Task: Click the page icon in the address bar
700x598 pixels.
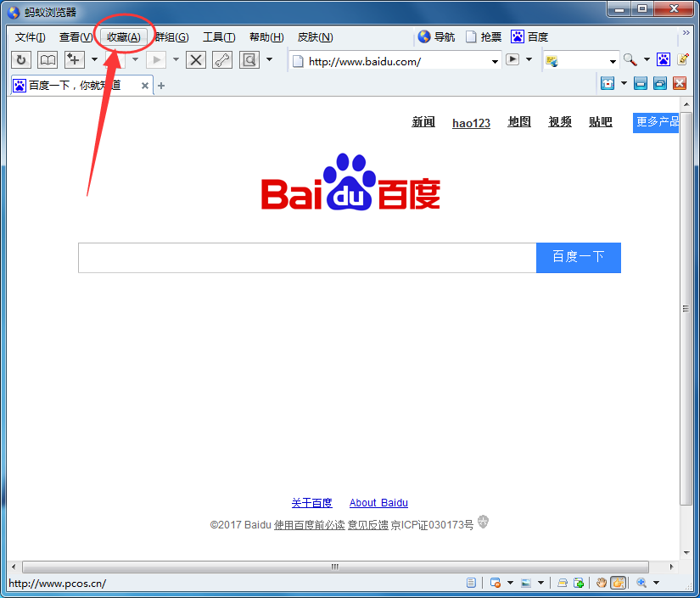Action: 298,62
